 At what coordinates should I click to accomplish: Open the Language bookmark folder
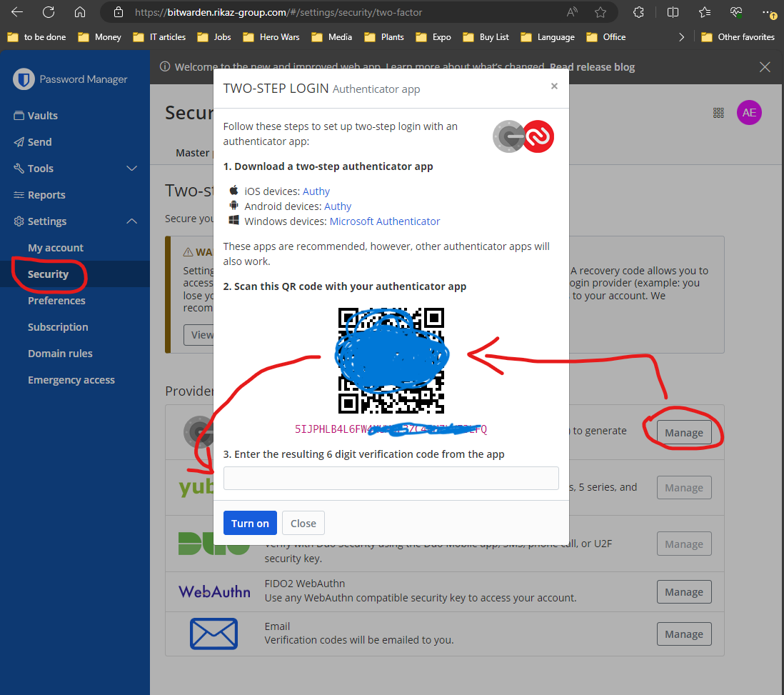click(548, 37)
